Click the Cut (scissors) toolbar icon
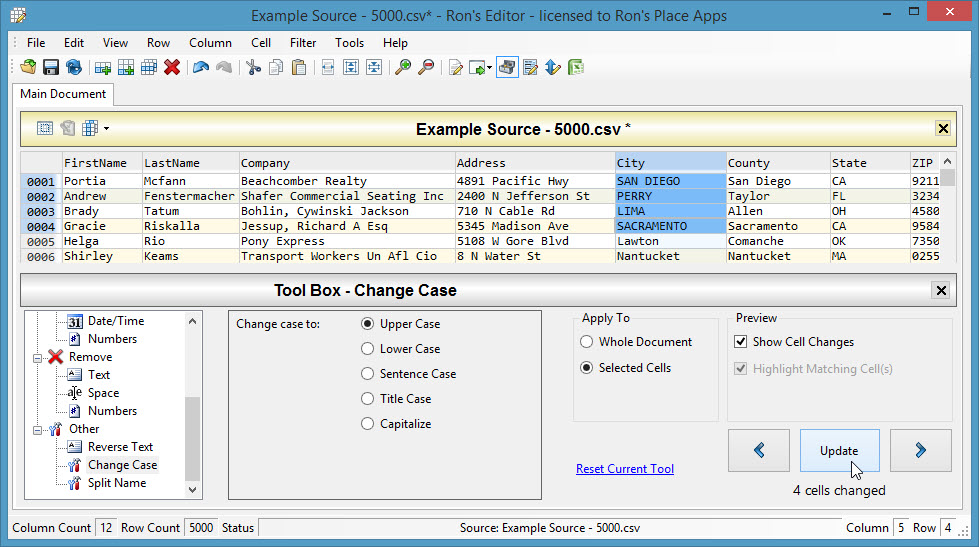Viewport: 979px width, 547px height. pos(253,68)
